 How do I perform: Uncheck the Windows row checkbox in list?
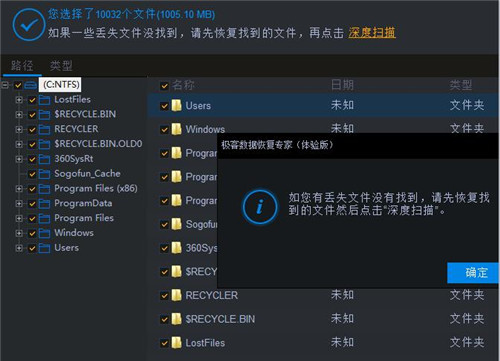[164, 130]
